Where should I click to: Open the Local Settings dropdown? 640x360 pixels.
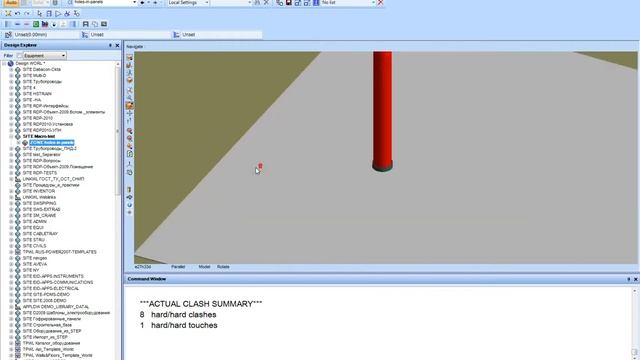point(207,2)
